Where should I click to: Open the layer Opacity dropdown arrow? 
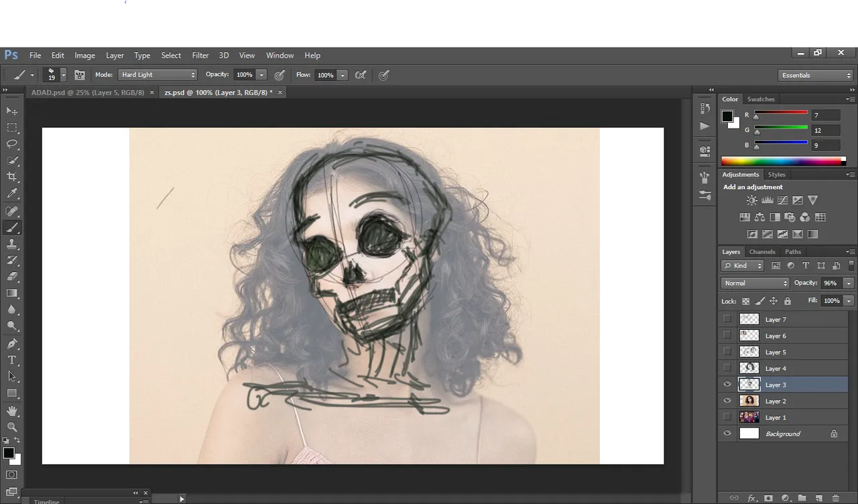point(849,283)
